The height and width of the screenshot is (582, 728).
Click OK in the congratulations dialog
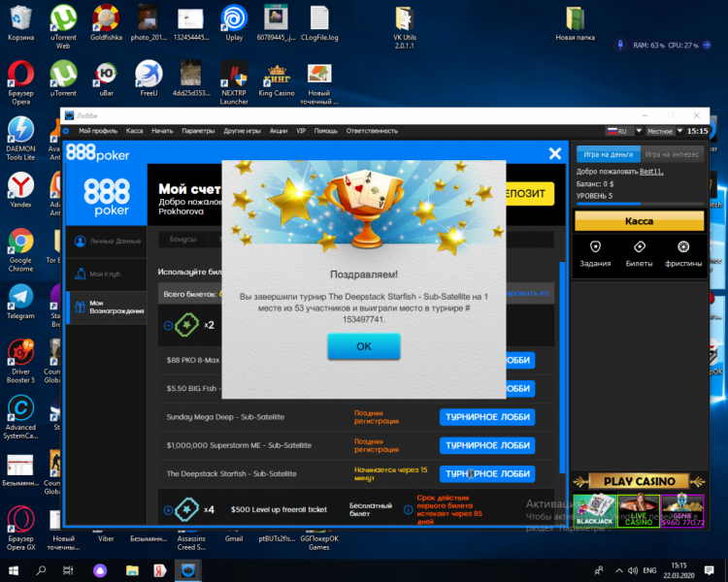click(363, 346)
